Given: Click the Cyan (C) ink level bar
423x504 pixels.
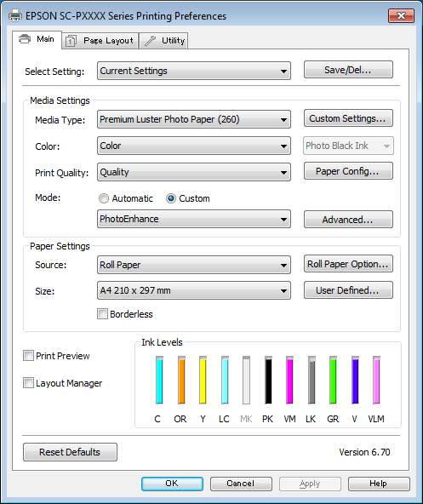Looking at the screenshot, I should tap(159, 380).
